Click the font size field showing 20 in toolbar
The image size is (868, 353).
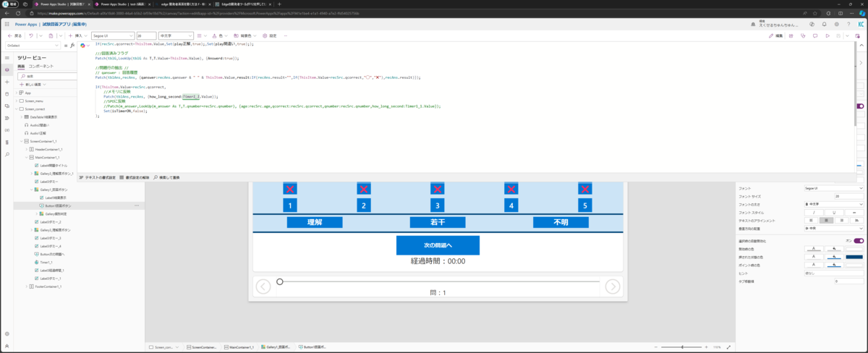146,35
